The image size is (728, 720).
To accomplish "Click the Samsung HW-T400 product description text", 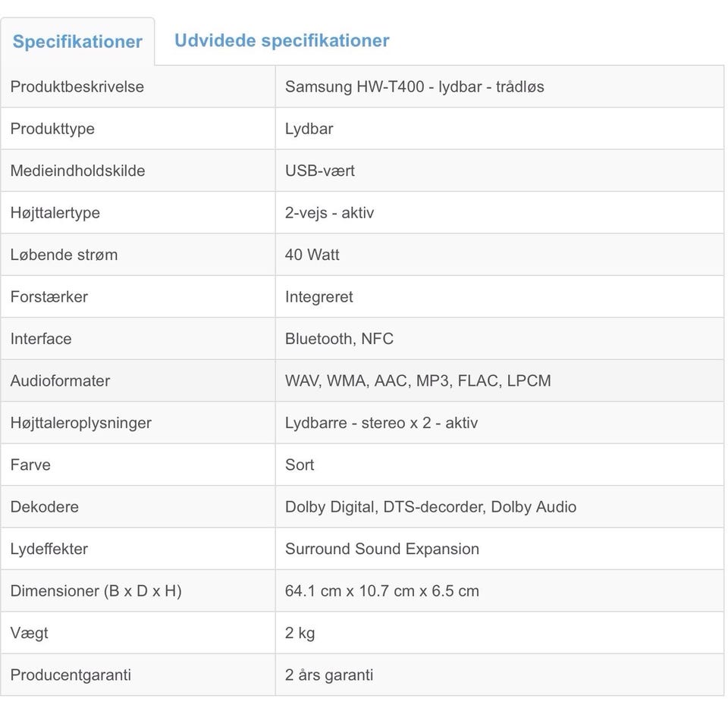I will (x=414, y=86).
